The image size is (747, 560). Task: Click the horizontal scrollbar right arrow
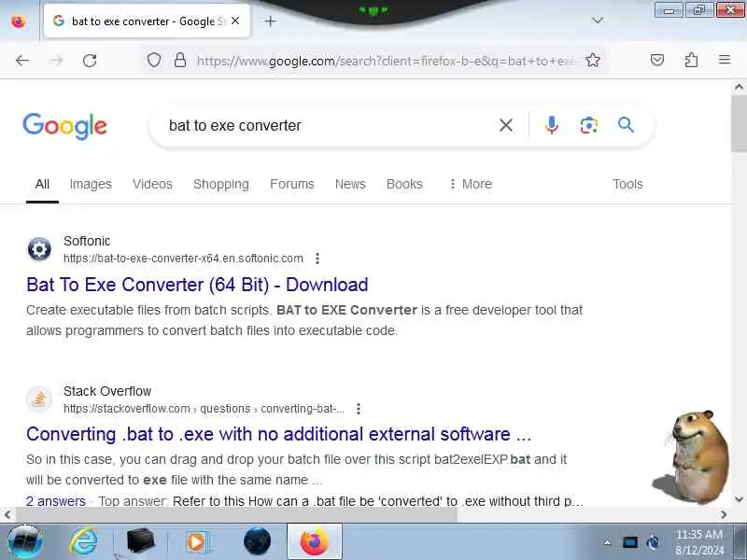[x=724, y=515]
